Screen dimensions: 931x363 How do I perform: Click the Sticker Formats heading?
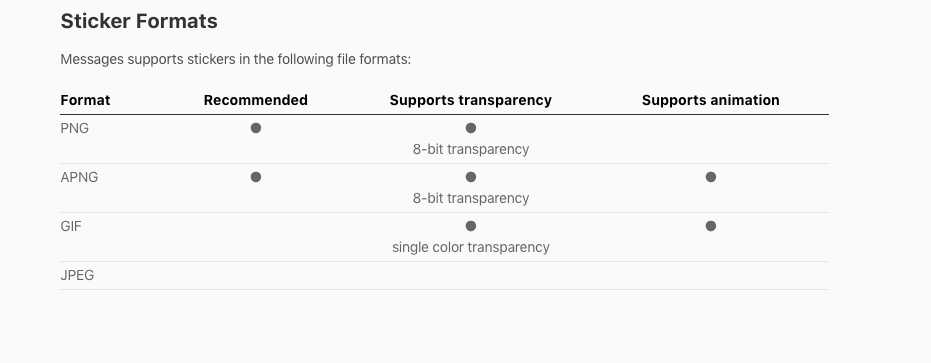tap(139, 21)
